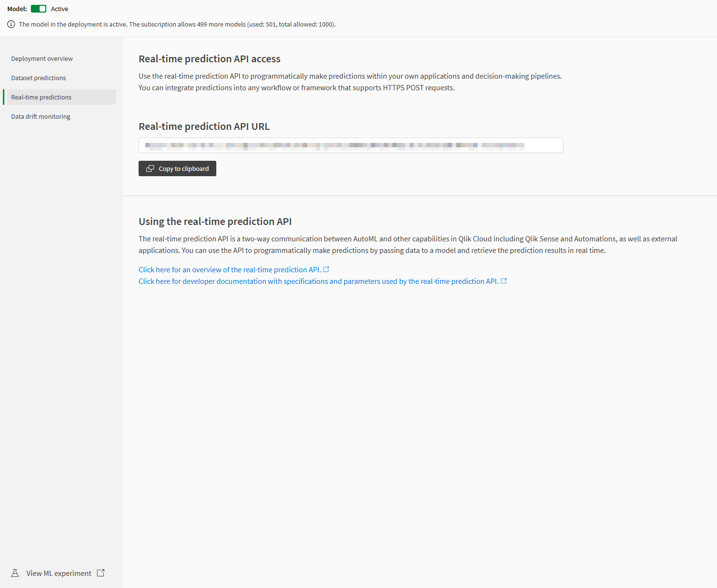Open Deployment overview section

(42, 58)
